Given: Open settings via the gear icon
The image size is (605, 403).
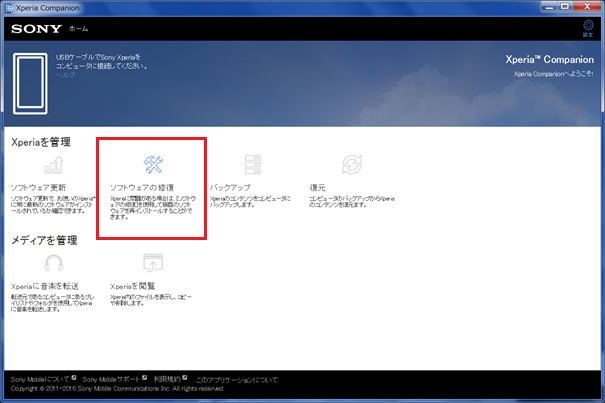Looking at the screenshot, I should [x=588, y=25].
